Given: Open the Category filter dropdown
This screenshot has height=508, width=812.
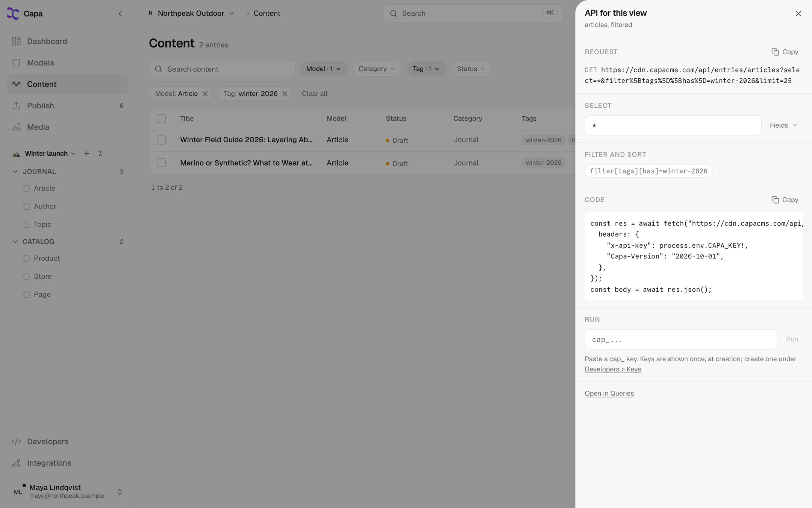Looking at the screenshot, I should tap(377, 69).
